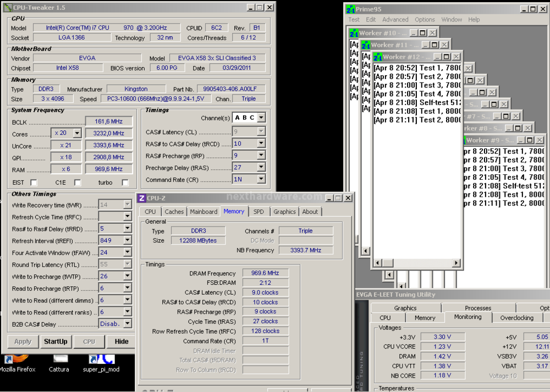Click the UnCore x 21 multiplier field
This screenshot has height=392, width=550.
66,145
